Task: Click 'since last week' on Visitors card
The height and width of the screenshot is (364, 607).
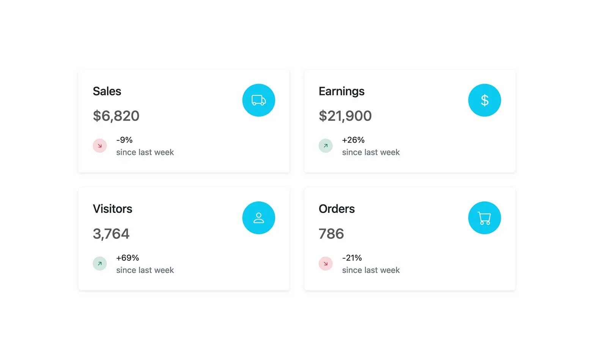Action: [x=145, y=270]
